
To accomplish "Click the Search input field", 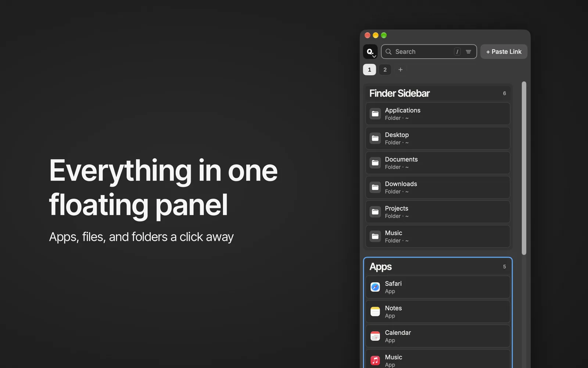I will (x=429, y=52).
